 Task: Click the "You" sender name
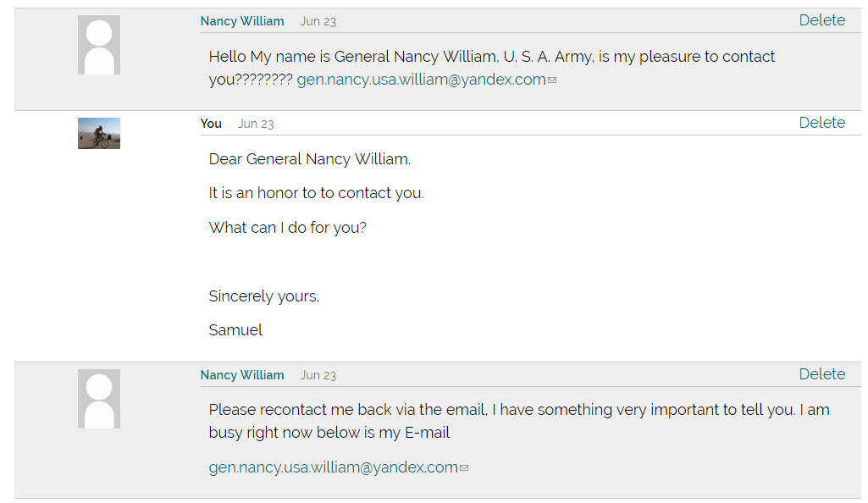[211, 124]
